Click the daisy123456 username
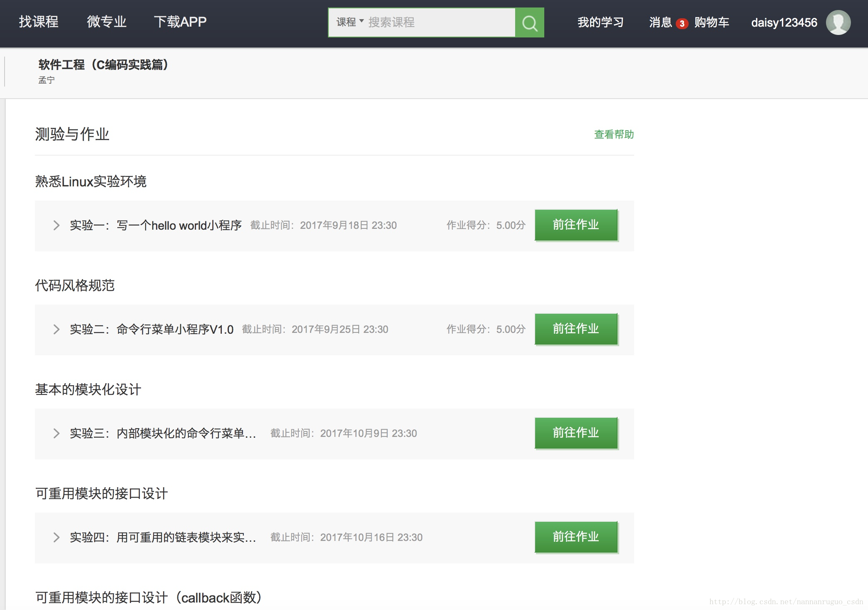The height and width of the screenshot is (610, 868). pyautogui.click(x=784, y=22)
